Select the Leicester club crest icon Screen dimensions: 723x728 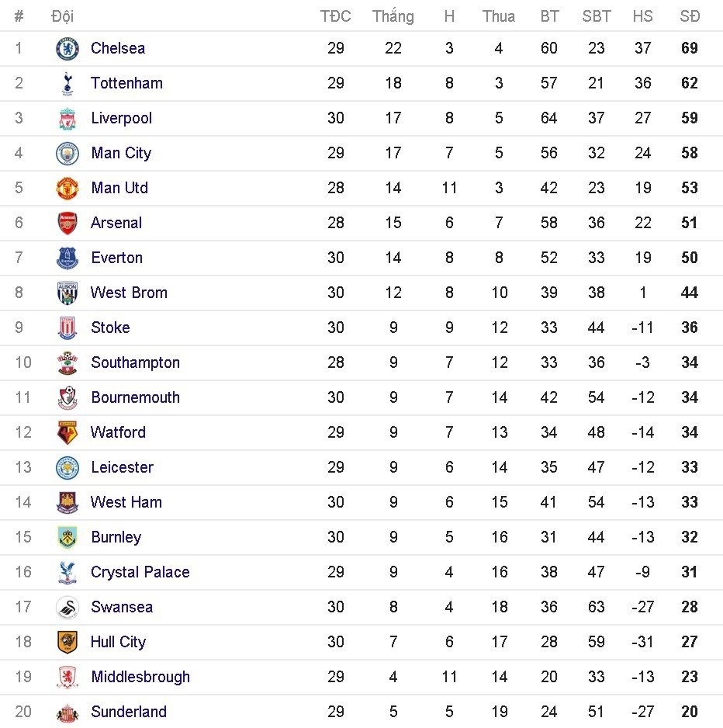[x=67, y=468]
